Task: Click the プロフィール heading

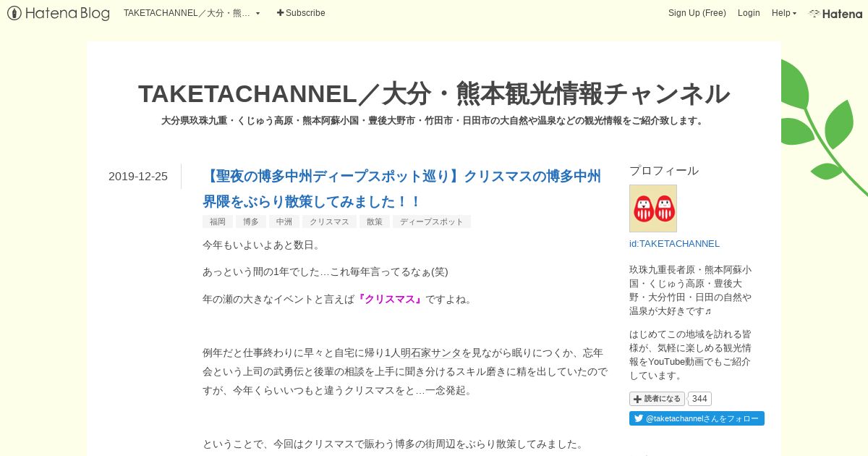Action: [x=664, y=171]
